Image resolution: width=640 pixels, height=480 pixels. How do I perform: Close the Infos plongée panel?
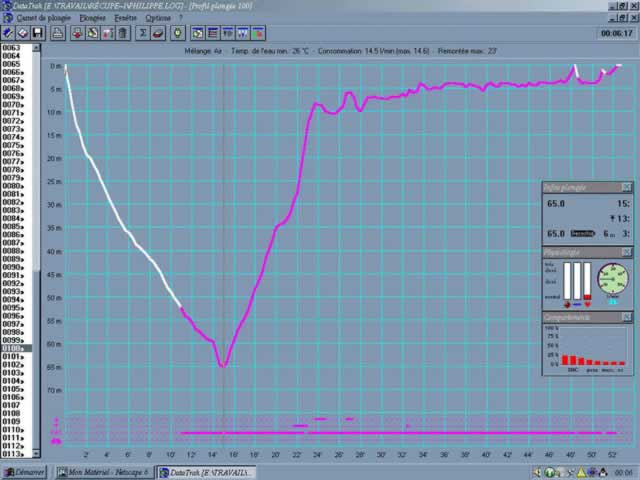627,187
